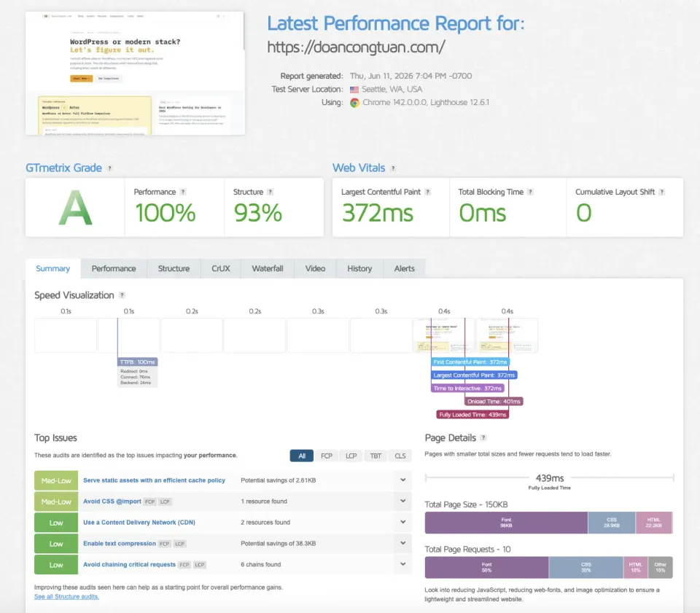Click the HTML 22.2KB page size segment
This screenshot has width=700, height=613.
pyautogui.click(x=653, y=523)
